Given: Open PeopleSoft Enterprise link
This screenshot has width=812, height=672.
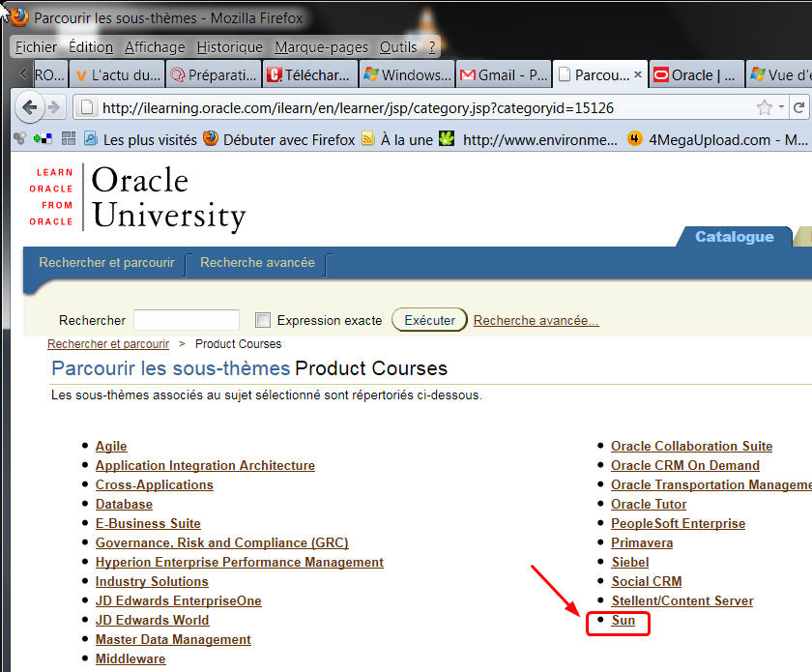Looking at the screenshot, I should tap(678, 523).
